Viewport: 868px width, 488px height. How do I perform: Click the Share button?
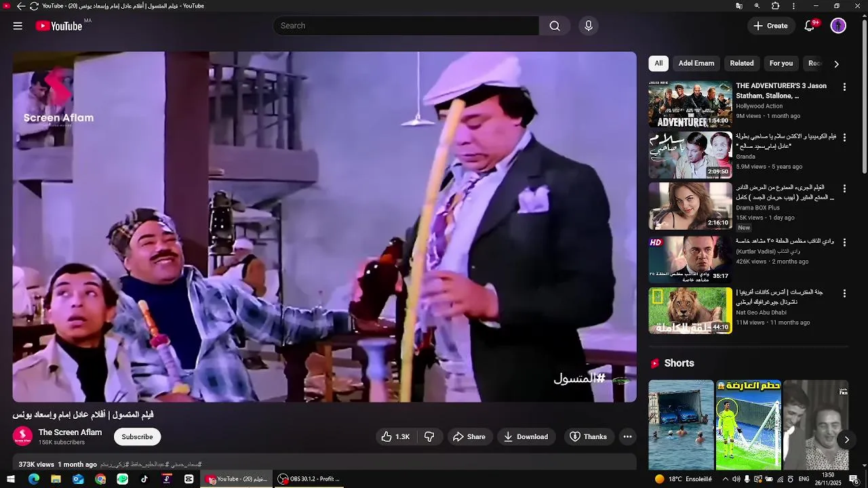469,437
